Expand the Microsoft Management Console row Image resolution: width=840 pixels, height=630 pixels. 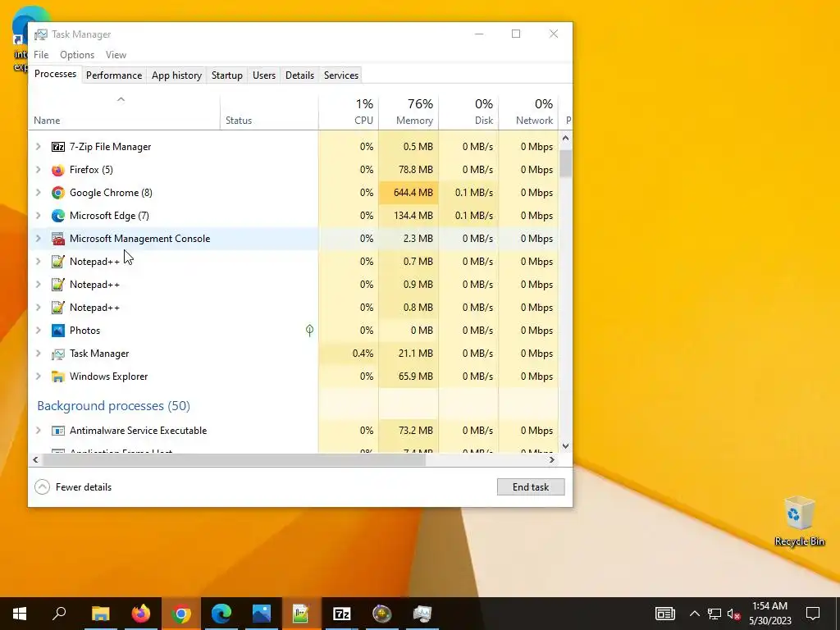[x=38, y=239]
